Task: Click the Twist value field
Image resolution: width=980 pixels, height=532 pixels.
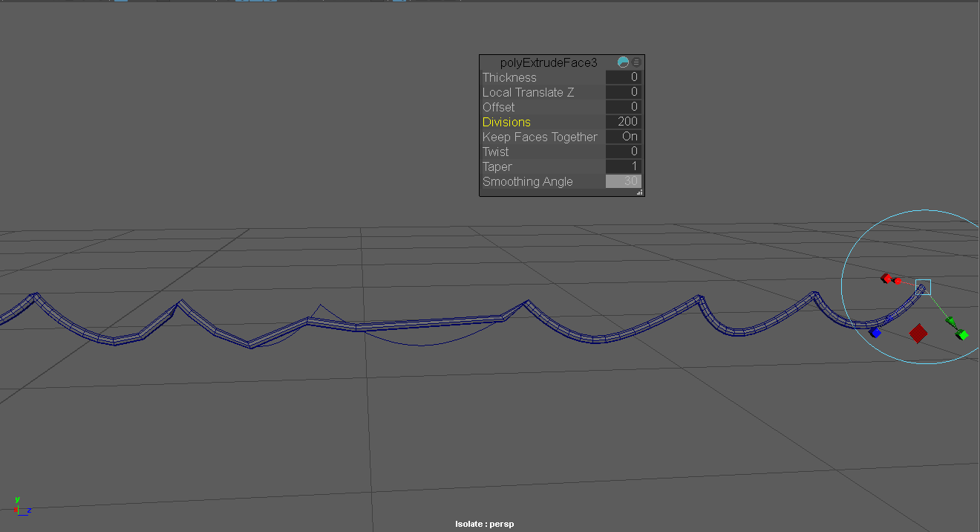Action: (624, 152)
